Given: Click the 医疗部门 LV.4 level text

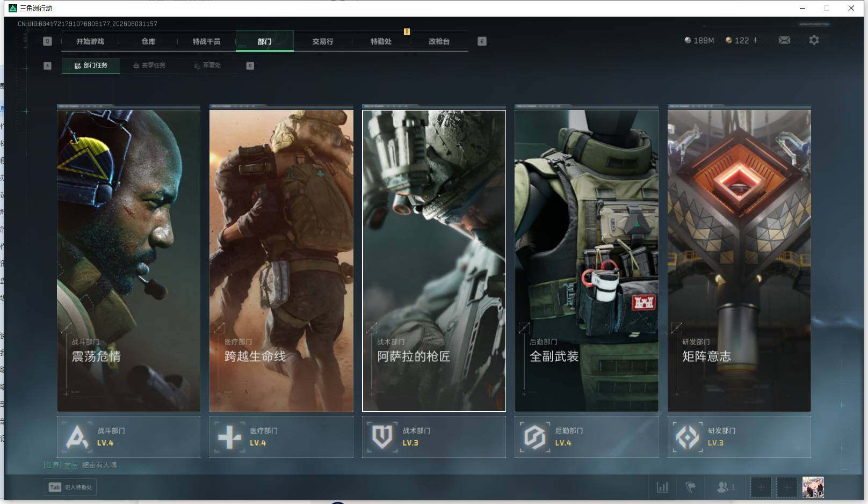Looking at the screenshot, I should (258, 443).
